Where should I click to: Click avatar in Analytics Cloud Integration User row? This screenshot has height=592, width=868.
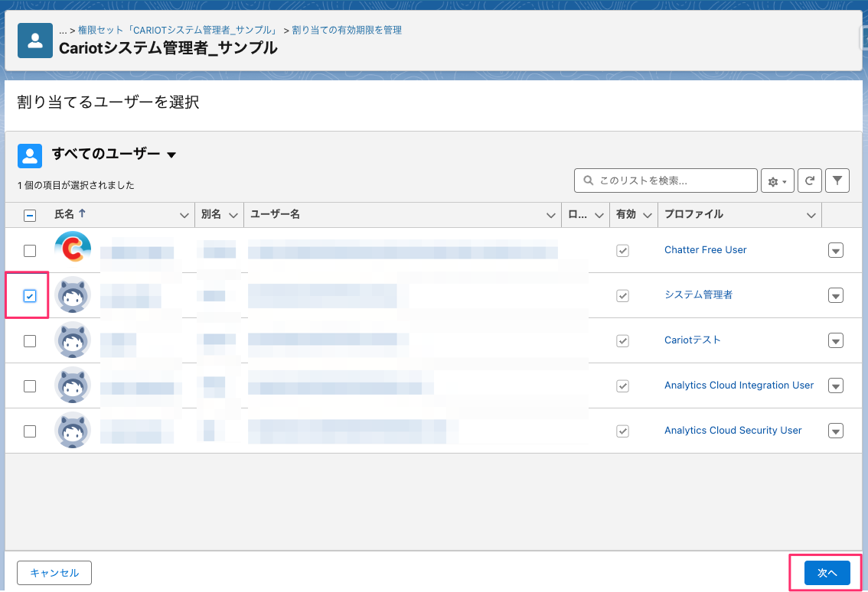[x=73, y=385]
